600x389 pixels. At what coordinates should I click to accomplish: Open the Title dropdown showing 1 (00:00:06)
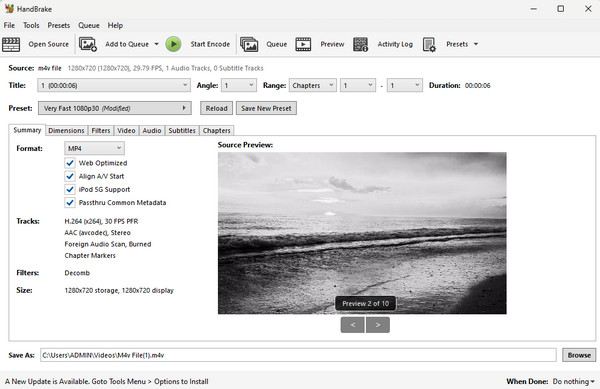[114, 85]
